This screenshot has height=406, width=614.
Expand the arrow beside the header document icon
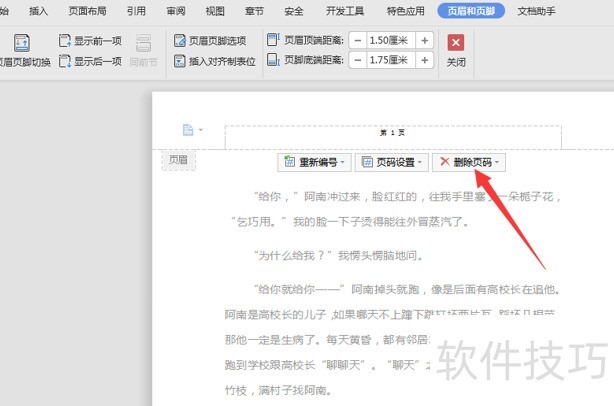pos(200,130)
